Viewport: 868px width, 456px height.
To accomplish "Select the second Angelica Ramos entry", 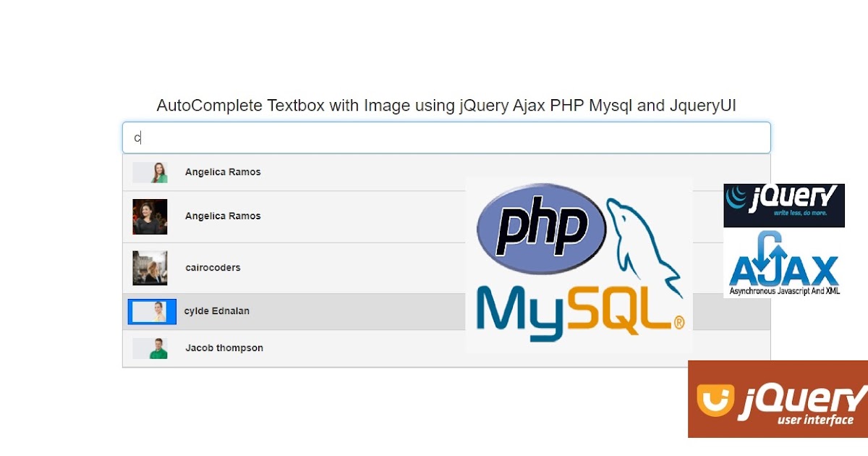I will pyautogui.click(x=289, y=216).
